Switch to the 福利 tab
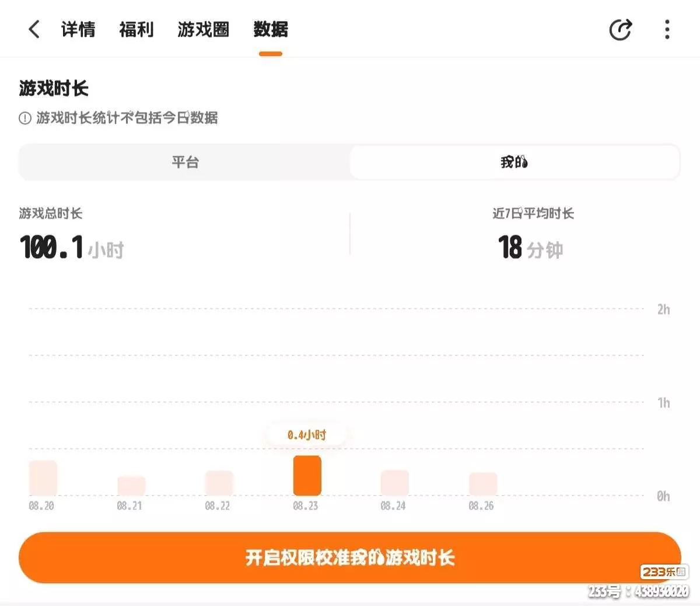 coord(136,29)
